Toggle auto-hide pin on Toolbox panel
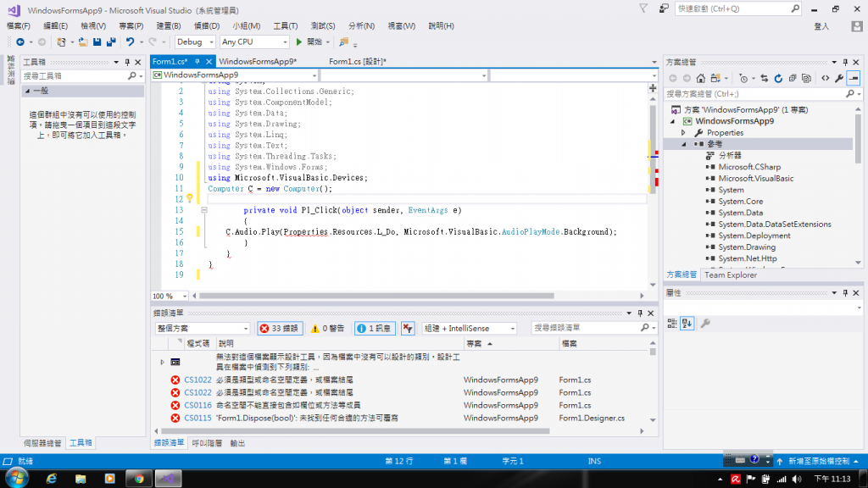The width and height of the screenshot is (868, 488). click(x=127, y=62)
